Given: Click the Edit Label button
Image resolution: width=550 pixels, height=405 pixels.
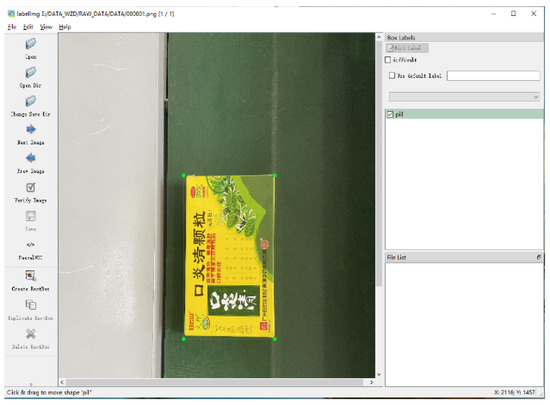Looking at the screenshot, I should (x=407, y=48).
